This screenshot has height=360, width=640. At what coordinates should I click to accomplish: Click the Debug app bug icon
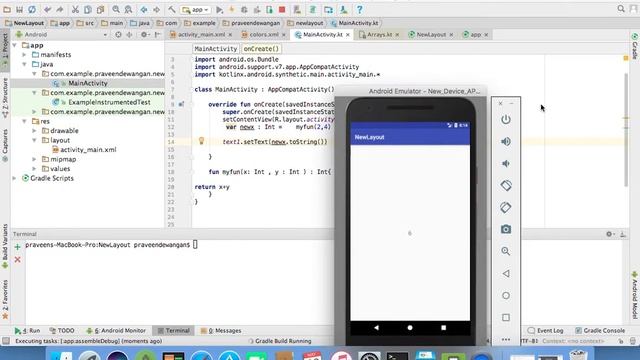[x=244, y=9]
